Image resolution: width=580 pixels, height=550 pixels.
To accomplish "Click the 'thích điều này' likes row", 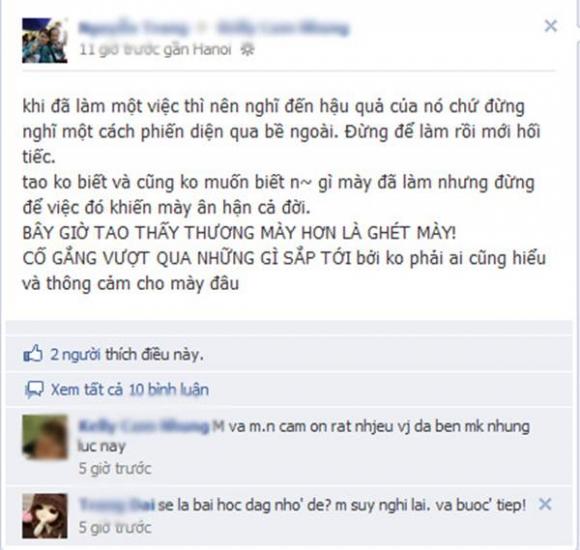I will point(289,354).
